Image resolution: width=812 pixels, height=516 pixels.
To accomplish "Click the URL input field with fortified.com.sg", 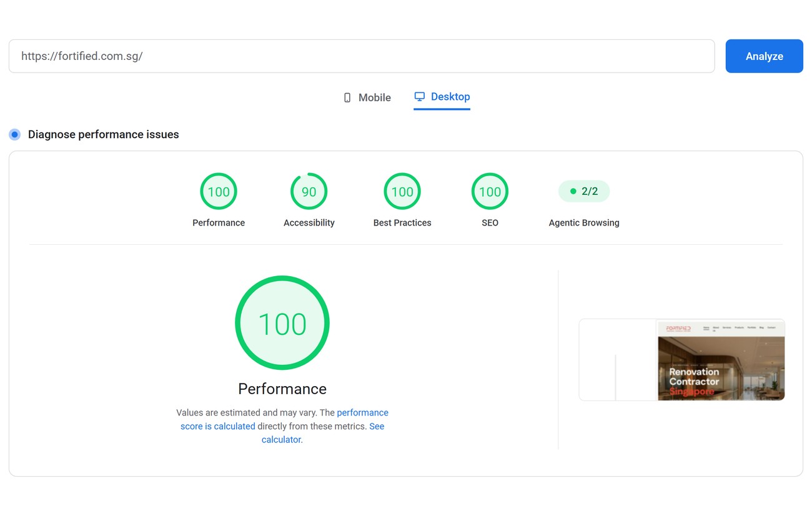I will [x=362, y=56].
